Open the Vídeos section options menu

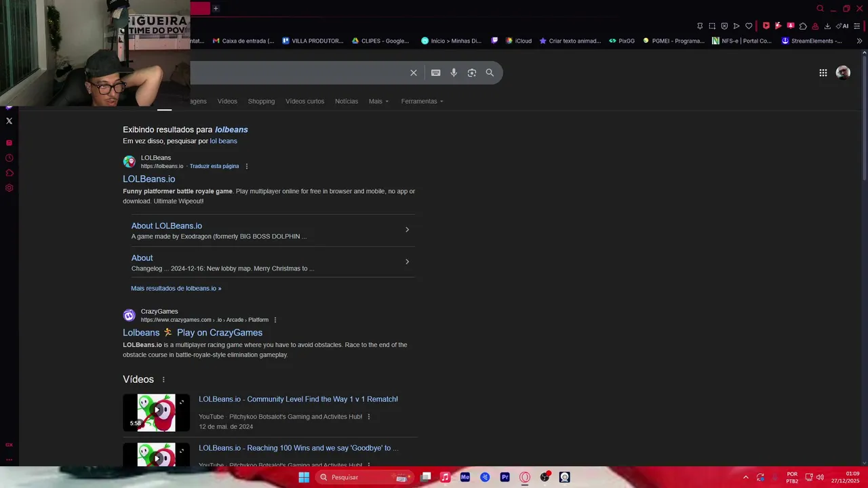click(163, 380)
